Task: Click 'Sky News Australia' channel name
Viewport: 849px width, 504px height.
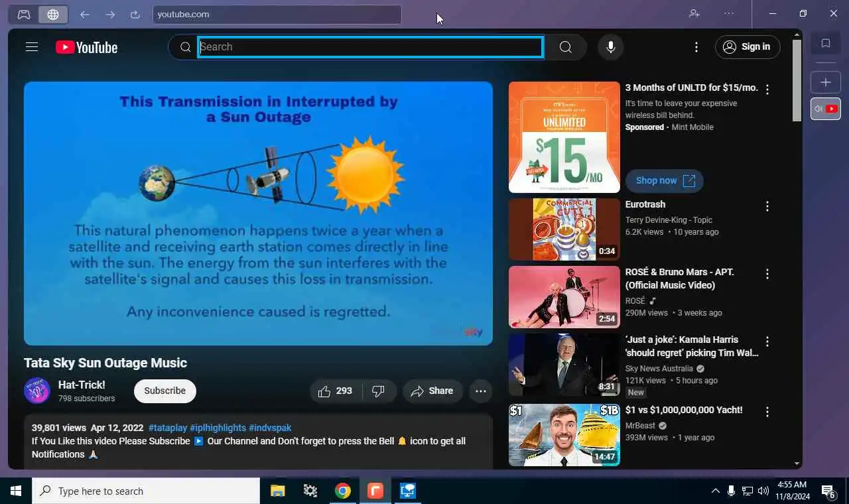Action: coord(659,369)
